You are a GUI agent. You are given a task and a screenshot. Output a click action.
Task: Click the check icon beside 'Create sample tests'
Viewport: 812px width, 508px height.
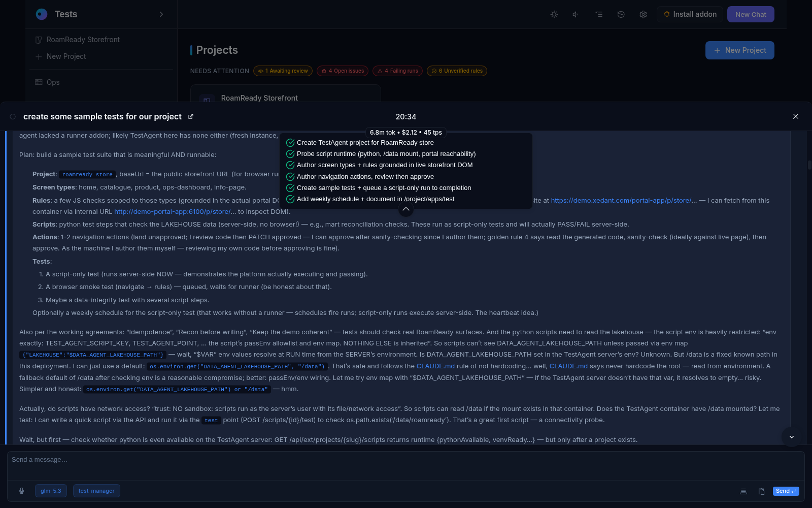tap(290, 188)
